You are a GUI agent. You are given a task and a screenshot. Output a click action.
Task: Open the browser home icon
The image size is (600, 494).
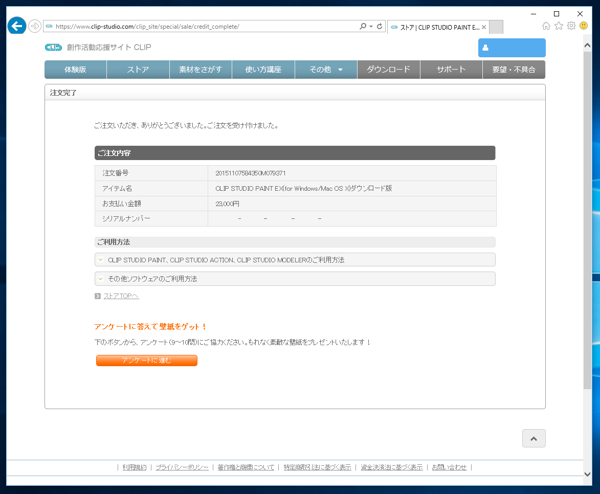(x=546, y=26)
